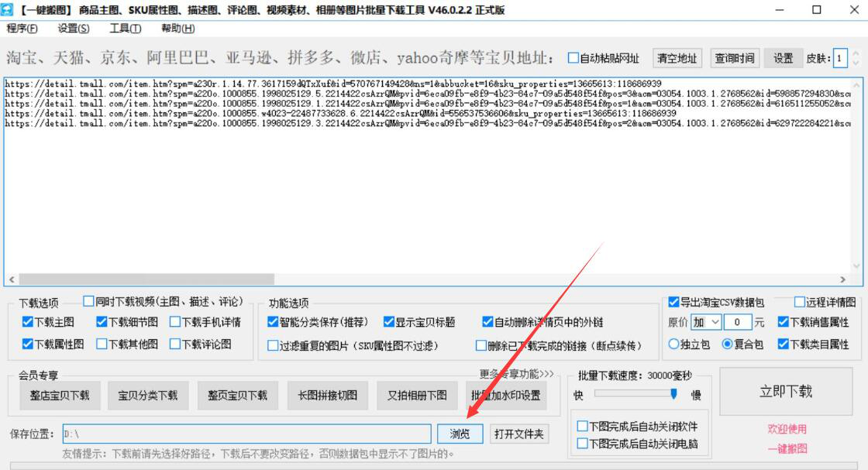Click top-right 设置 settings button

[784, 58]
